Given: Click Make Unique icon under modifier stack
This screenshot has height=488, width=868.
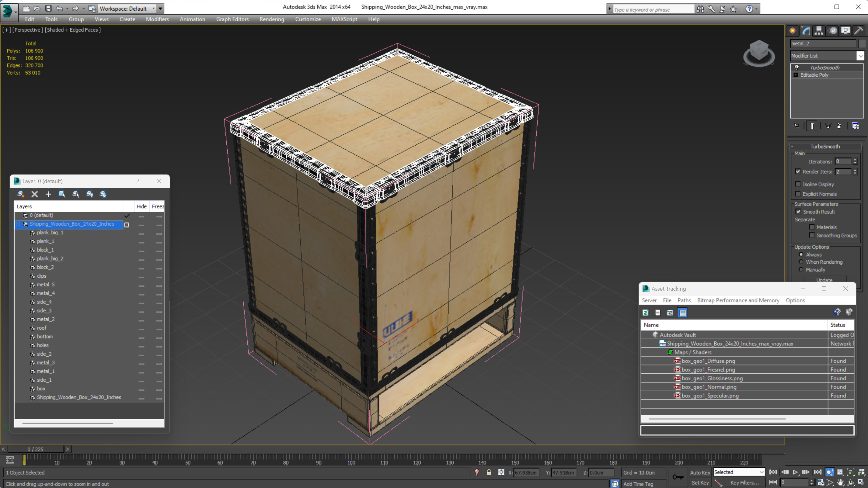Looking at the screenshot, I should (x=828, y=126).
